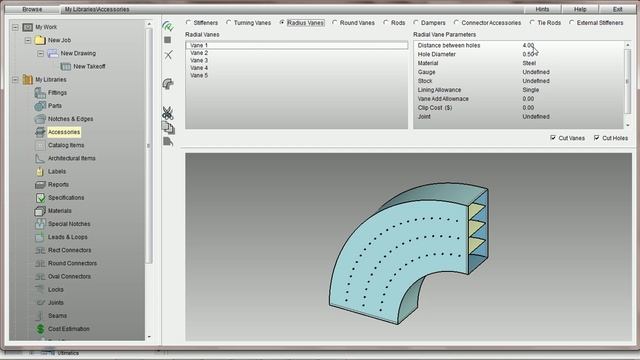Open the Seams library item

[x=57, y=316]
